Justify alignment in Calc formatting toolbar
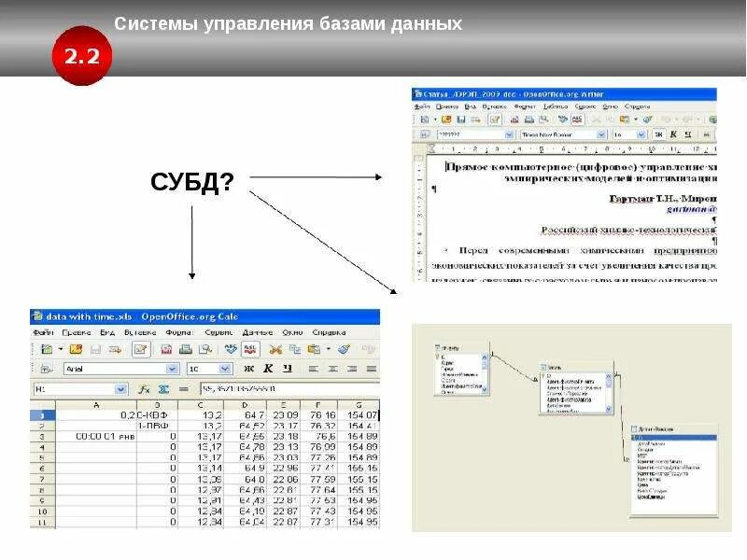Image resolution: width=747 pixels, height=560 pixels. (372, 369)
